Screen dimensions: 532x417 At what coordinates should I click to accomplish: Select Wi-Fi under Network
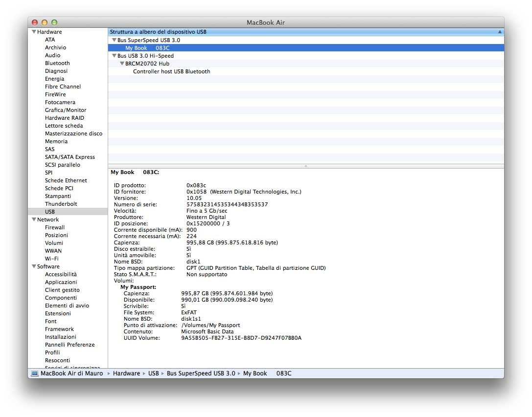click(x=53, y=259)
